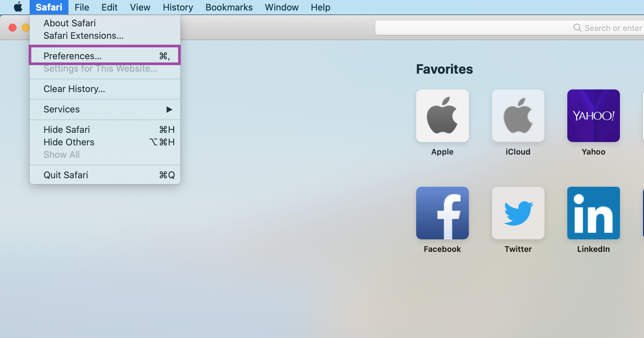Open the Bookmarks menu
Viewport: 644px width, 338px height.
(x=229, y=7)
